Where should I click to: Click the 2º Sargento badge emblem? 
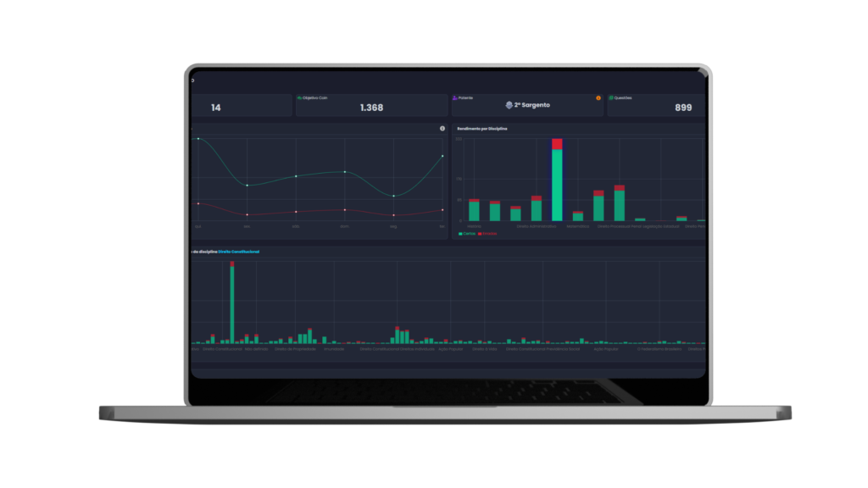[x=509, y=106]
